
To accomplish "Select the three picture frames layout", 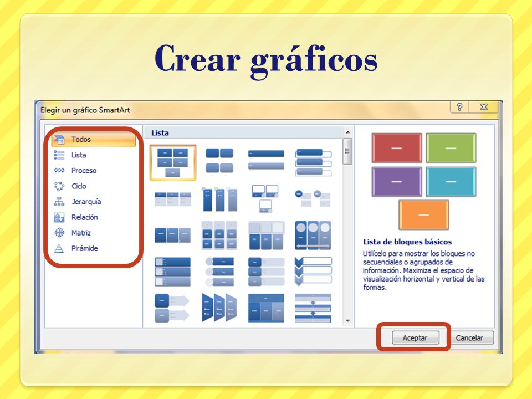I will [265, 199].
